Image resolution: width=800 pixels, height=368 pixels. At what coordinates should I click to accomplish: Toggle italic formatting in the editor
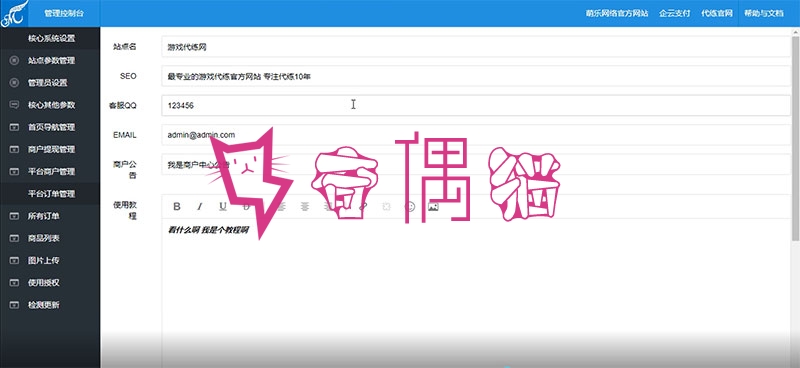pyautogui.click(x=200, y=206)
